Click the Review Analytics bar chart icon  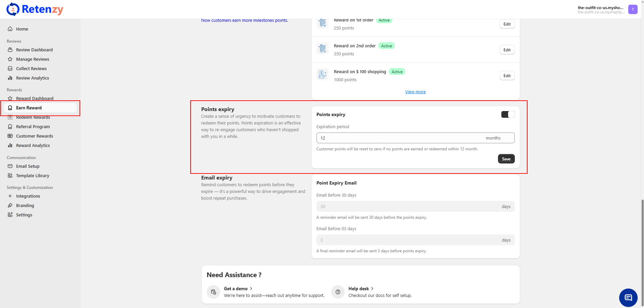click(10, 78)
